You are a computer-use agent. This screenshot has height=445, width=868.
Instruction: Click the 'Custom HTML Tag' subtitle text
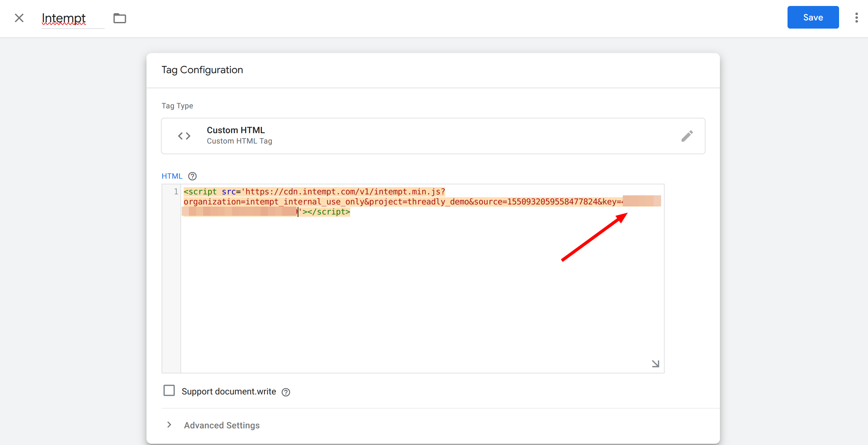point(240,141)
